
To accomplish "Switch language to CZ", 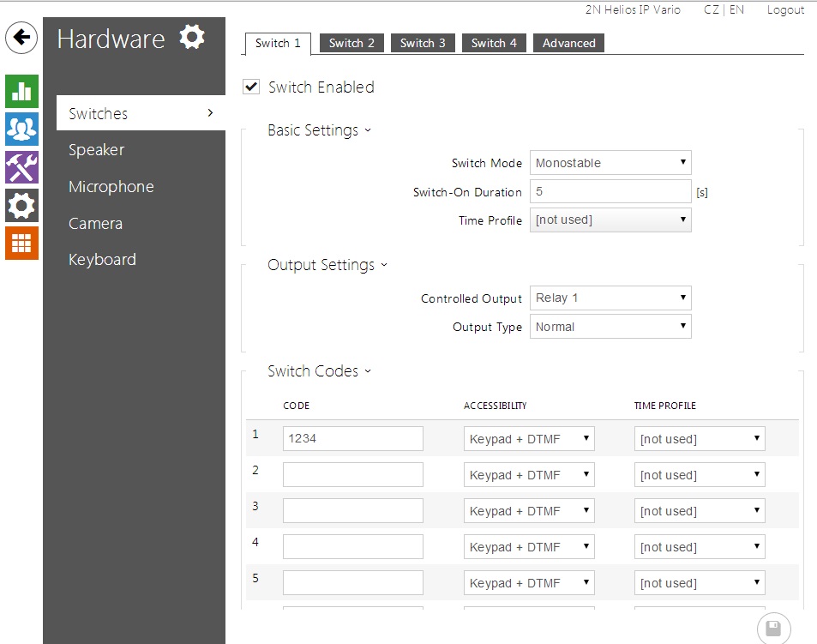I will point(712,10).
